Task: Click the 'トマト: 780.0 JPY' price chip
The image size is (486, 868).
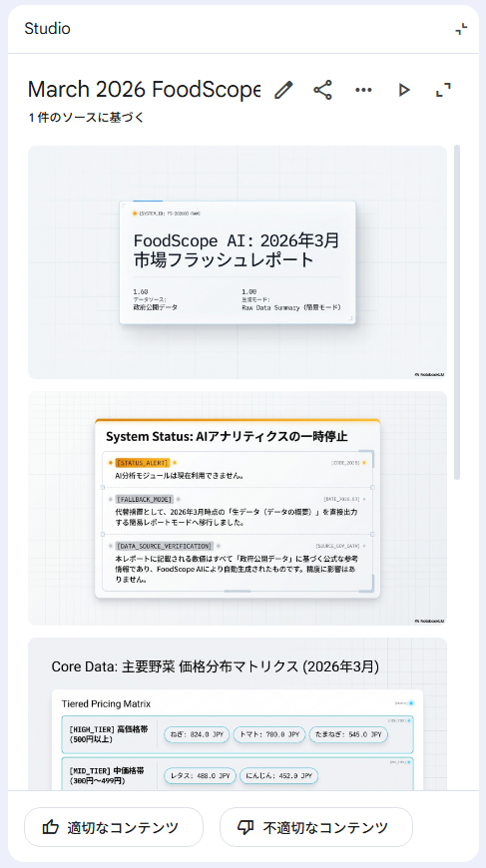Action: [268, 734]
